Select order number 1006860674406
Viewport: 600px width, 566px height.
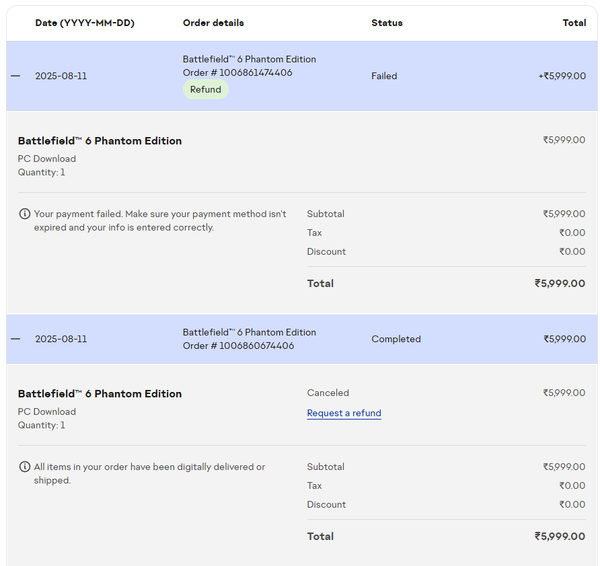238,346
